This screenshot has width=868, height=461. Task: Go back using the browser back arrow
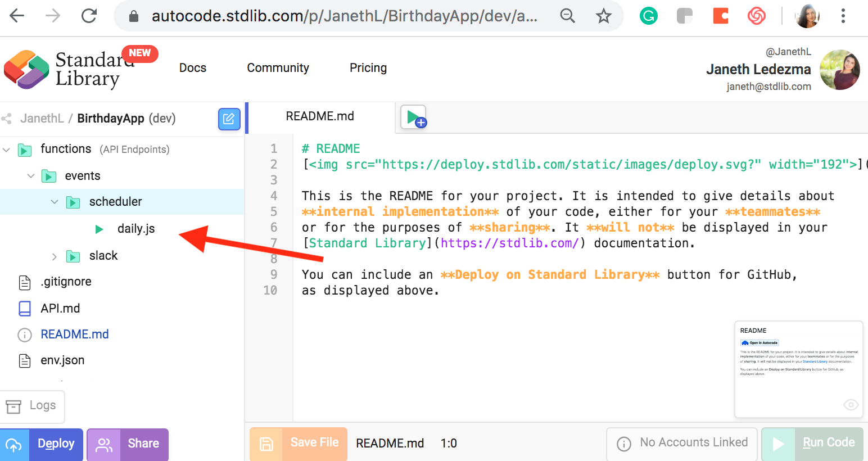[17, 16]
